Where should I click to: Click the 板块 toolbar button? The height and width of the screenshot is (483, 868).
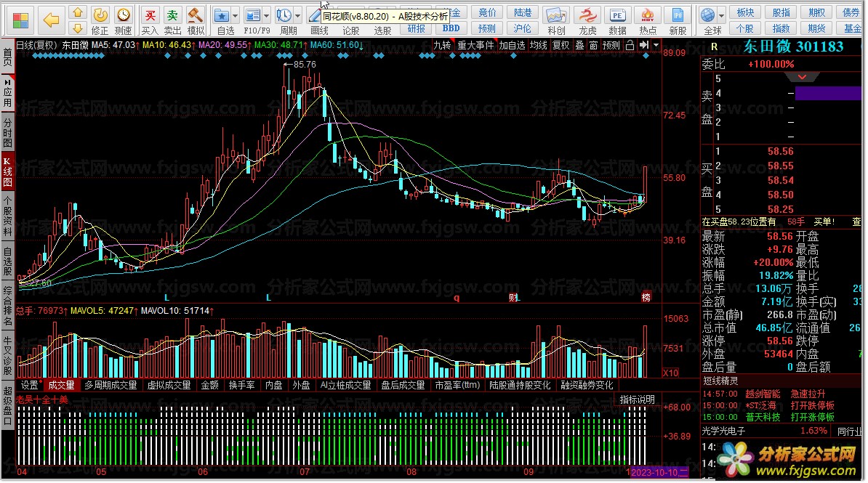point(745,12)
